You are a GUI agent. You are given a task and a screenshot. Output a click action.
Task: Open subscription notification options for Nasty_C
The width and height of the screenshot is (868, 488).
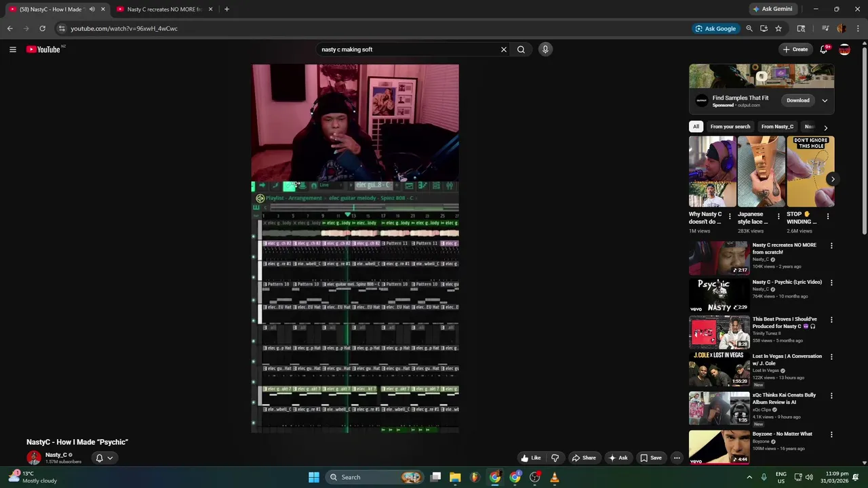point(104,457)
